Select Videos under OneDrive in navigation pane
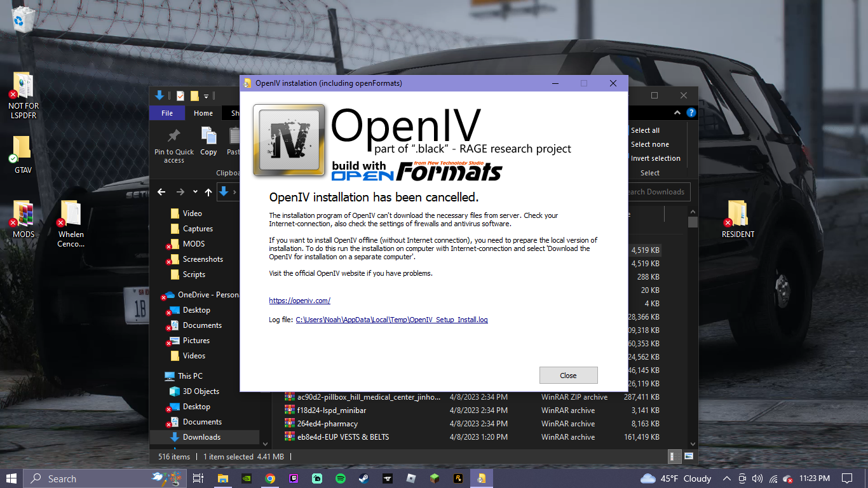 click(x=194, y=356)
